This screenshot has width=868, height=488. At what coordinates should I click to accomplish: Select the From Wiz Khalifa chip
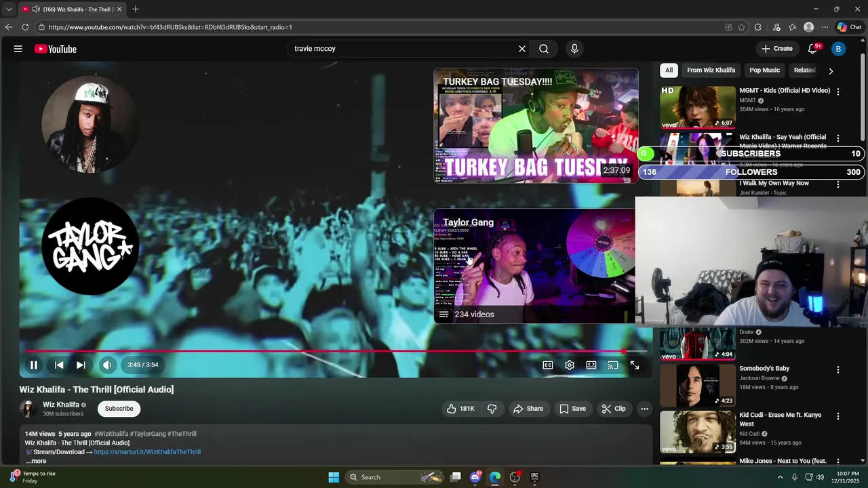pos(711,70)
